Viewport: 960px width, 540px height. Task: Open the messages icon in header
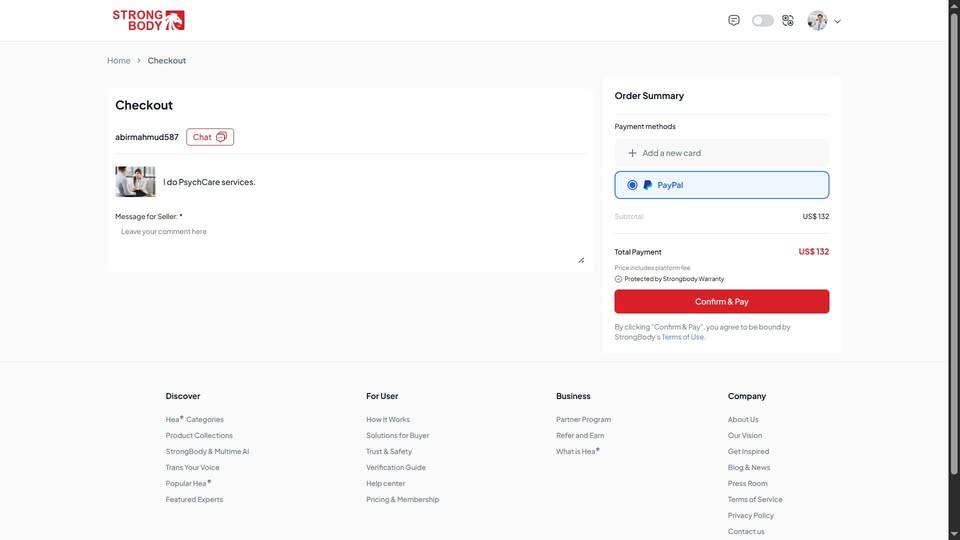point(734,20)
